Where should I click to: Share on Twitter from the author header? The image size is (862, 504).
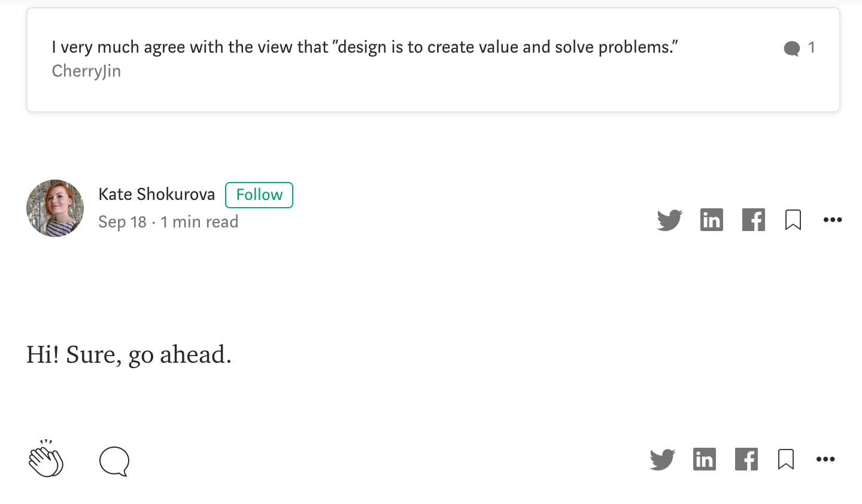point(669,220)
